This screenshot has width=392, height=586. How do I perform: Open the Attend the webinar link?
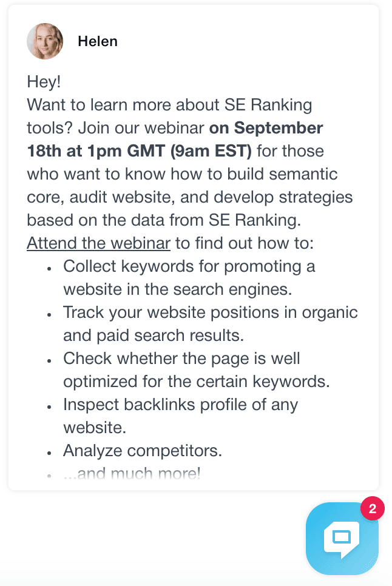(x=99, y=243)
